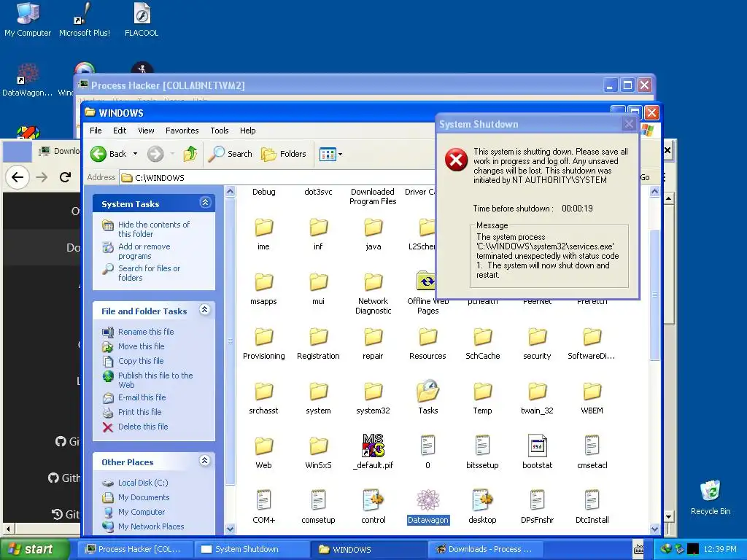Viewport: 747px width, 560px height.
Task: Open Local Disk (C:) in Other Places
Action: [143, 483]
